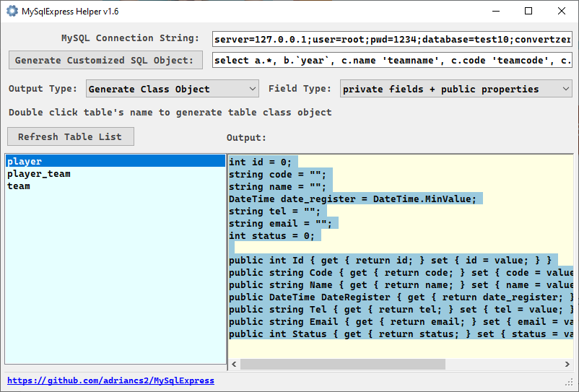Click the Output Type dropdown arrow

(x=253, y=89)
